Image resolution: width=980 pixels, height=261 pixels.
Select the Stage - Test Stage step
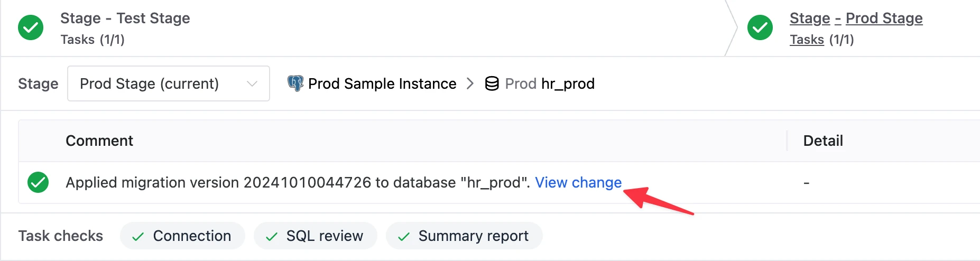[125, 18]
